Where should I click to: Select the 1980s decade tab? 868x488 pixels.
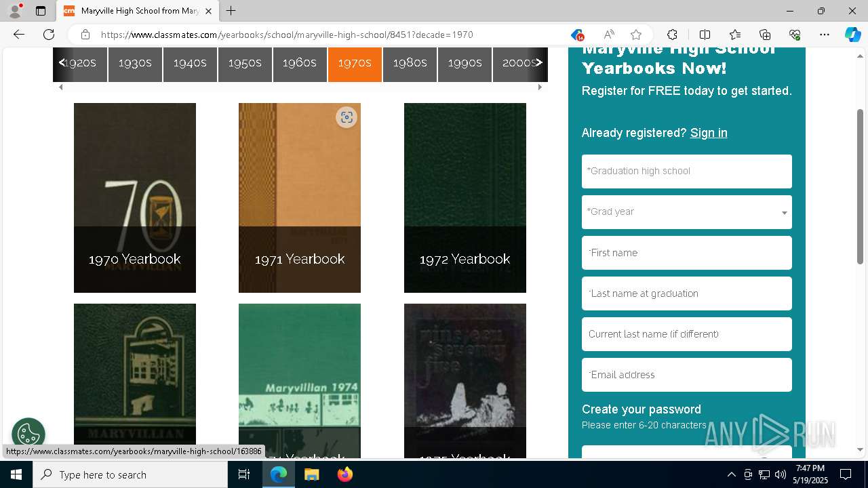410,62
